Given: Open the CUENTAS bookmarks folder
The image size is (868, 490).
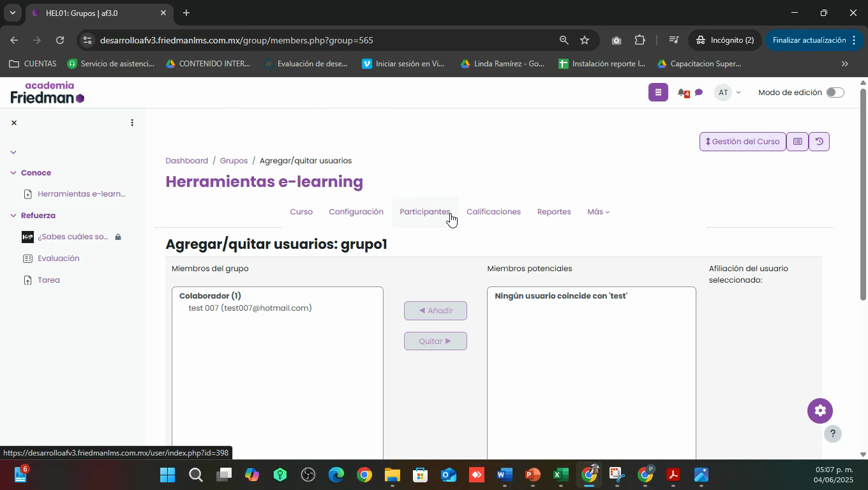Looking at the screenshot, I should (33, 64).
